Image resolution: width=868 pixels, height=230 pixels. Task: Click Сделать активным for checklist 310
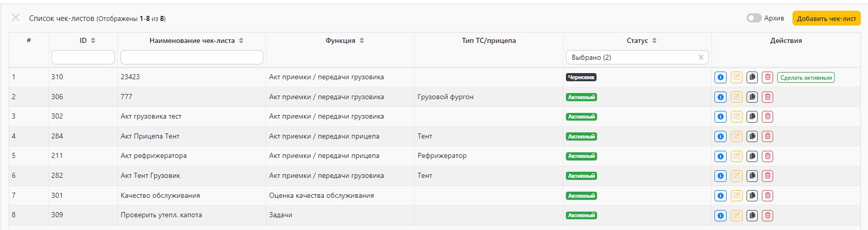806,78
